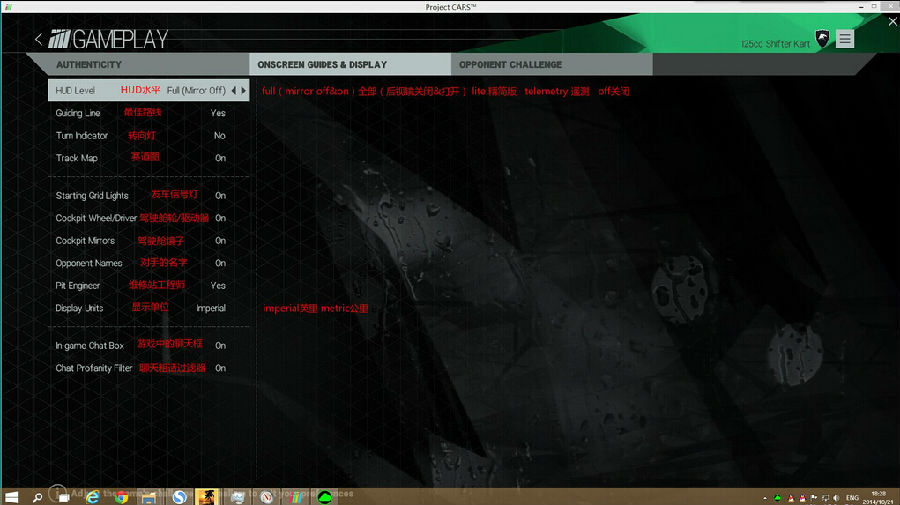Switch to the Project CARS taskbar icon

(x=296, y=497)
